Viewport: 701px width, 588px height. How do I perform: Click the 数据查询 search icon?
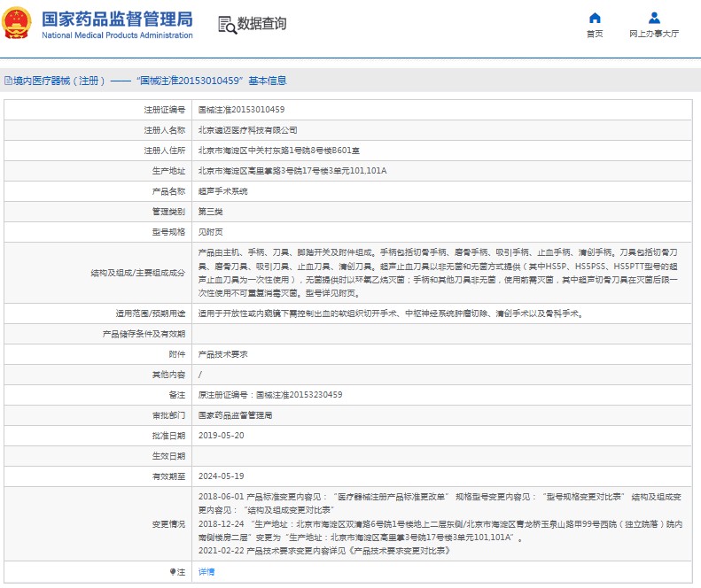point(227,25)
